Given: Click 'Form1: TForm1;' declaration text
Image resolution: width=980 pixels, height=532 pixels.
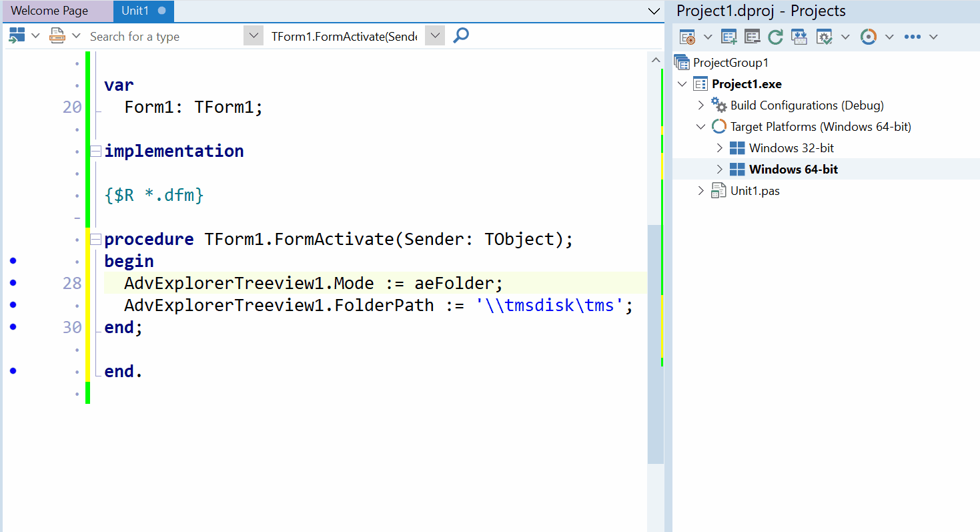Looking at the screenshot, I should point(193,107).
